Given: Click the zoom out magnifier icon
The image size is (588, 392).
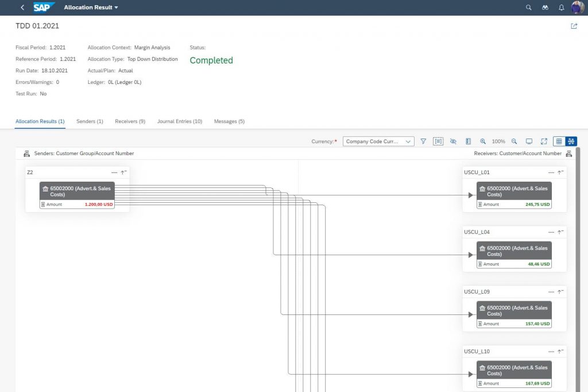Looking at the screenshot, I should pyautogui.click(x=514, y=141).
